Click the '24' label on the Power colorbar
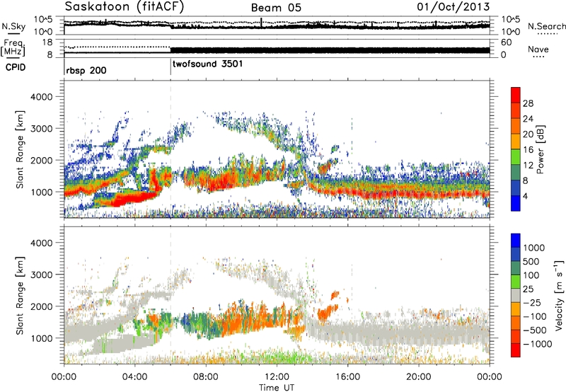 click(528, 119)
